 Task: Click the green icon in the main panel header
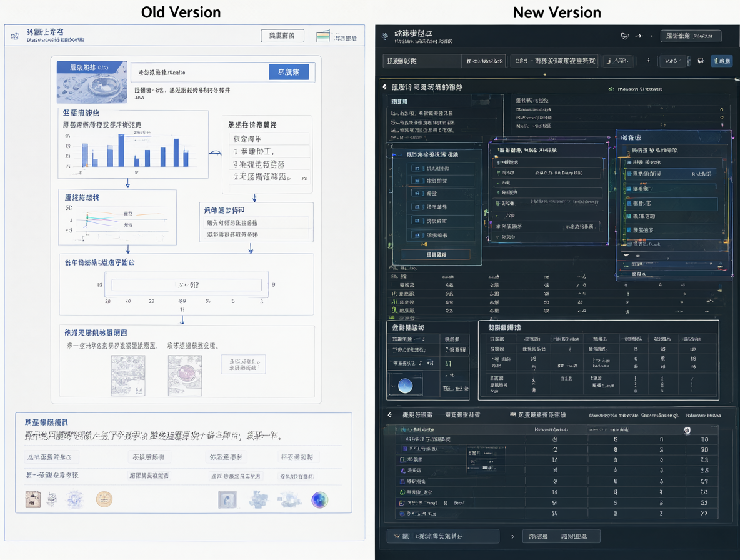pyautogui.click(x=611, y=89)
